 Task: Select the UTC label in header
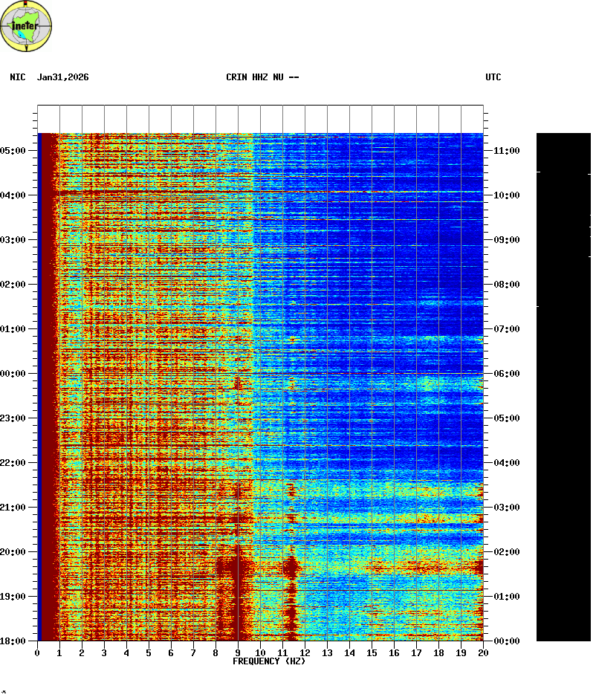(x=493, y=77)
